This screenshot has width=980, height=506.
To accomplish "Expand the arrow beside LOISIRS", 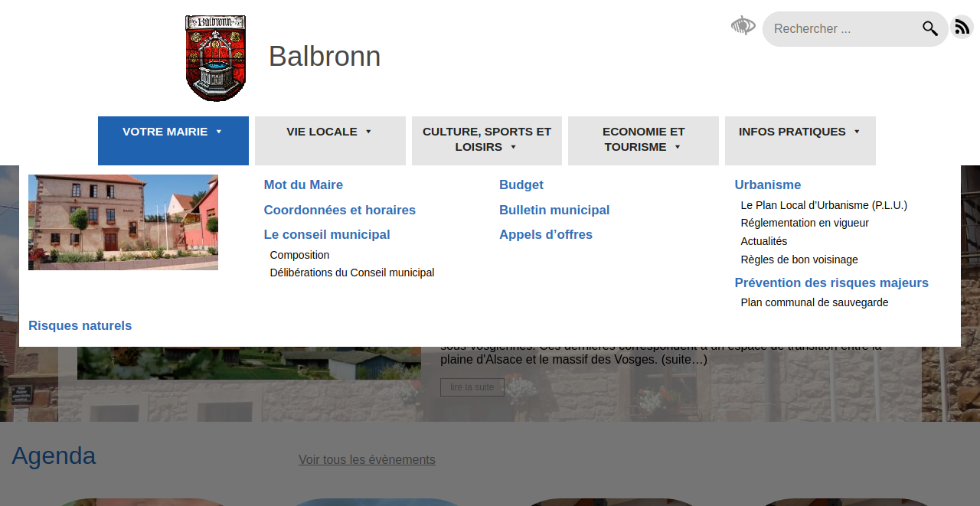I will pyautogui.click(x=514, y=147).
